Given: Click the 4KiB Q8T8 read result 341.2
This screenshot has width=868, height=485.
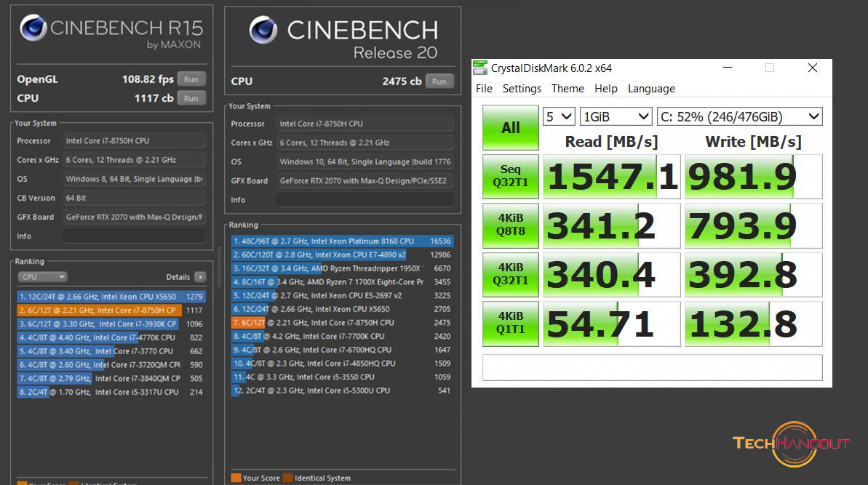Looking at the screenshot, I should tap(611, 225).
